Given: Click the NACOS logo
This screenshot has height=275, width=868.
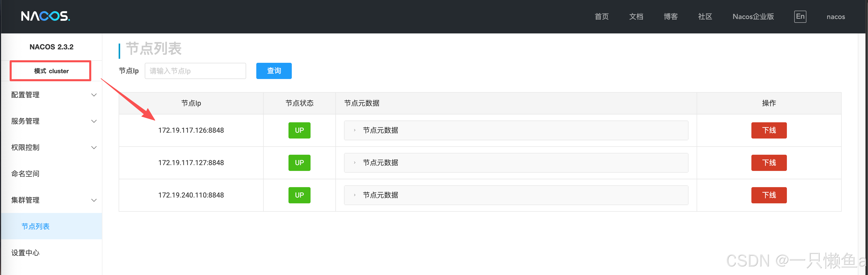Looking at the screenshot, I should click(45, 16).
